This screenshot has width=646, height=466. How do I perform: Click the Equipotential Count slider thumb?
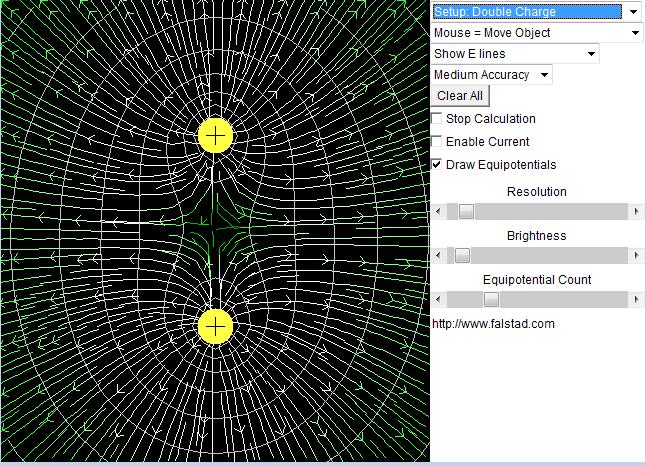491,299
